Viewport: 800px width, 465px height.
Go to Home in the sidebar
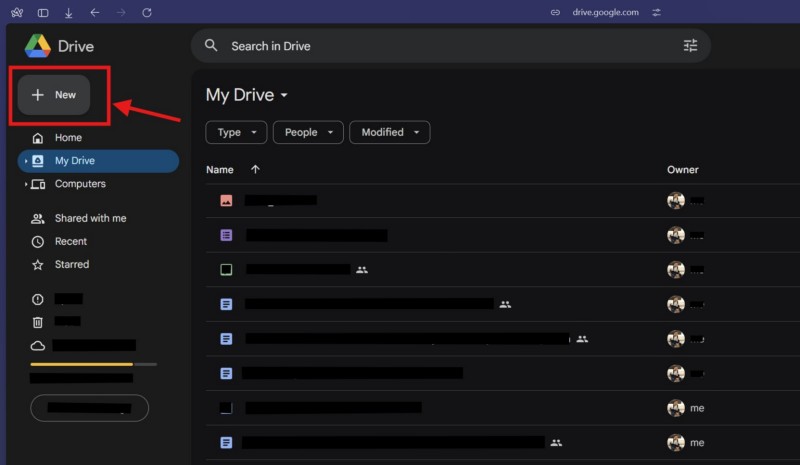[68, 138]
